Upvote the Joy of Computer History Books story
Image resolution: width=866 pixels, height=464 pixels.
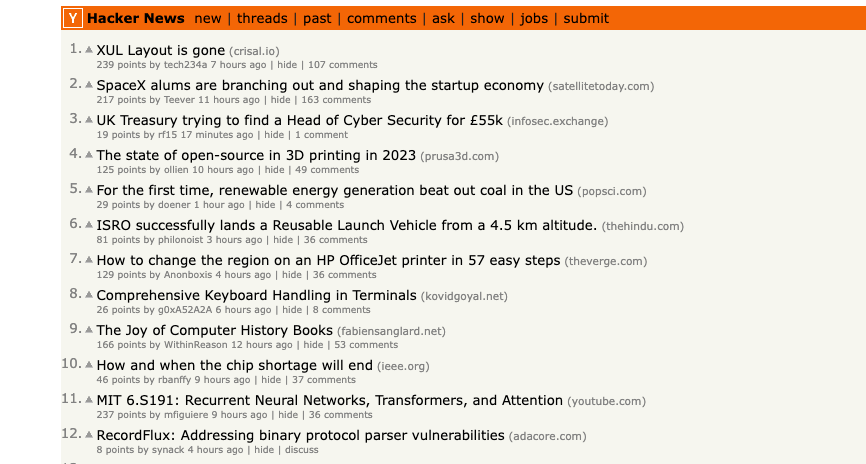click(89, 330)
